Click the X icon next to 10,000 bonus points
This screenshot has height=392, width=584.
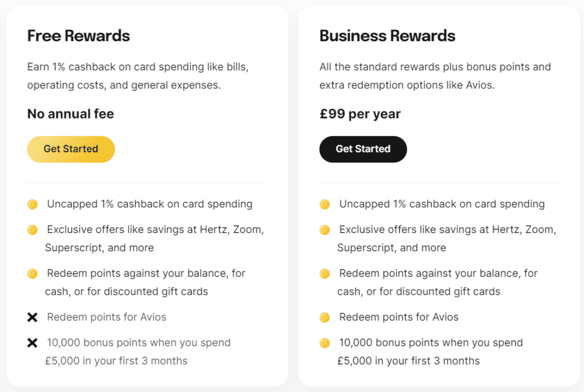(33, 342)
